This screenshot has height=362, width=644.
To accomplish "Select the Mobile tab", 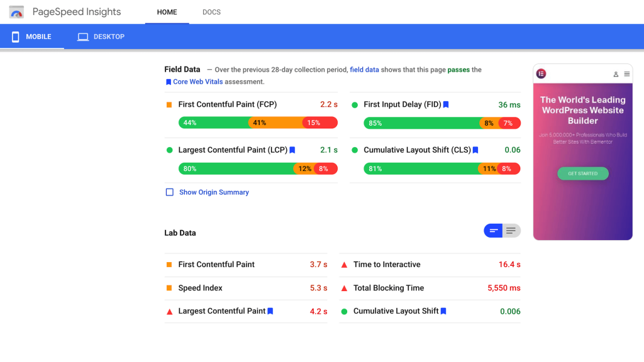I will pos(31,37).
